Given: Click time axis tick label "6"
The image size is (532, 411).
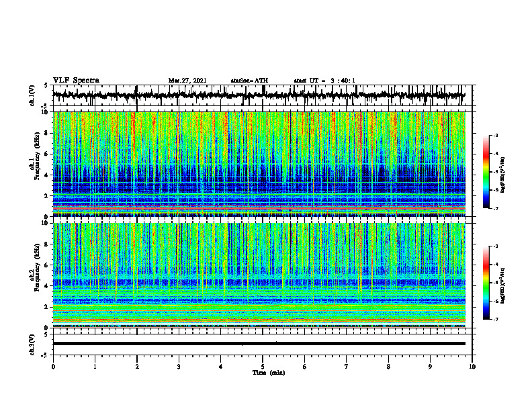Looking at the screenshot, I should (x=305, y=367).
